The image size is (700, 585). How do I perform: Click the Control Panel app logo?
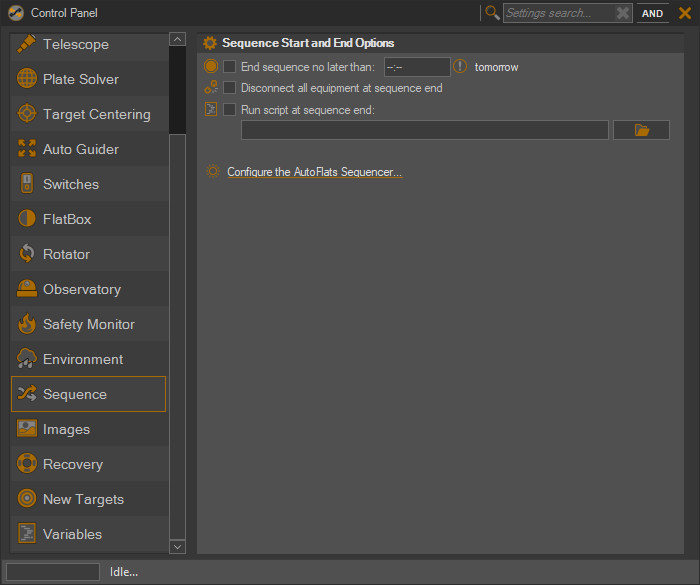(x=16, y=13)
